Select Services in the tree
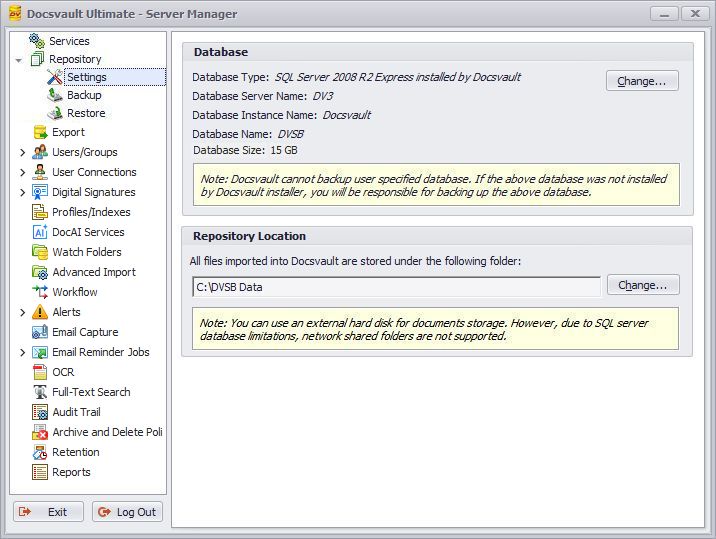Screen dimensions: 716x539 [x=69, y=41]
